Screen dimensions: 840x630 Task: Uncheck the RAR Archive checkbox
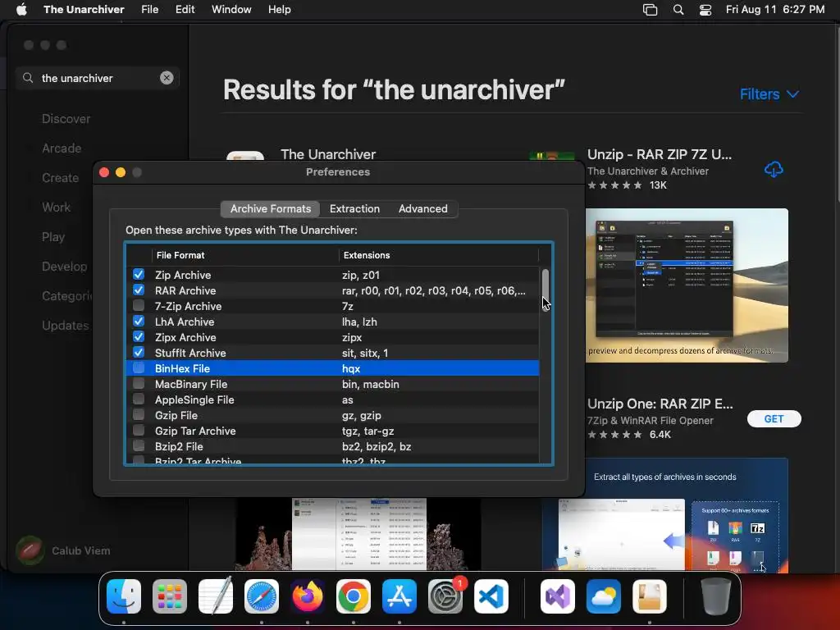[139, 290]
